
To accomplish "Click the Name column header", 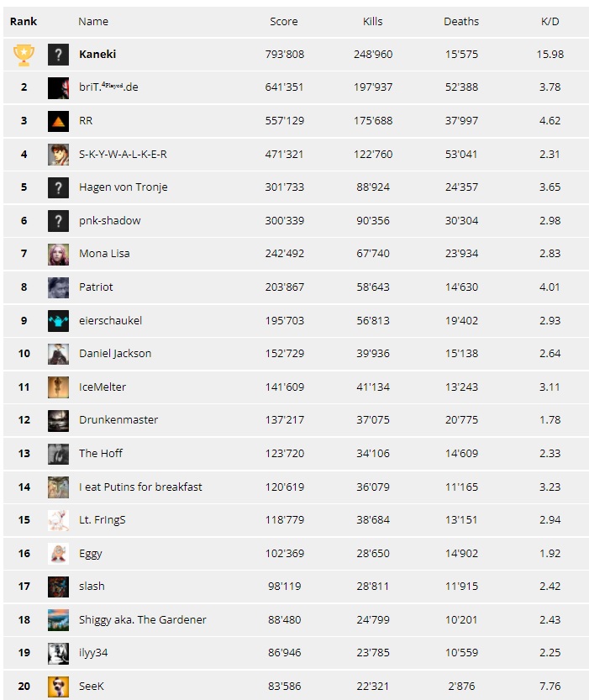I will click(x=93, y=22).
